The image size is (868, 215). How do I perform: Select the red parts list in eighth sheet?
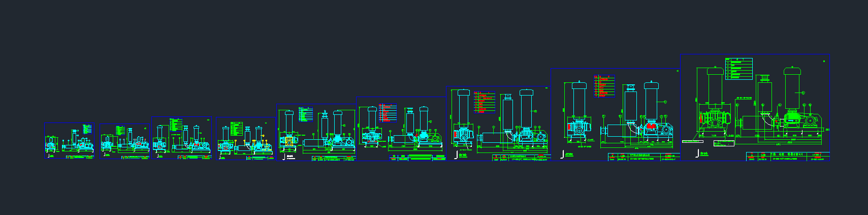[x=604, y=86]
